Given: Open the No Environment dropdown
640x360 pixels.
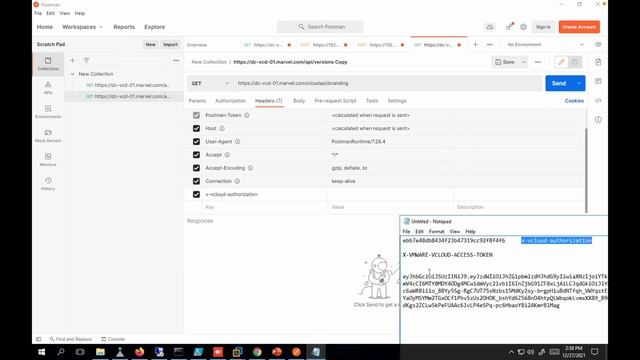Looking at the screenshot, I should click(545, 44).
